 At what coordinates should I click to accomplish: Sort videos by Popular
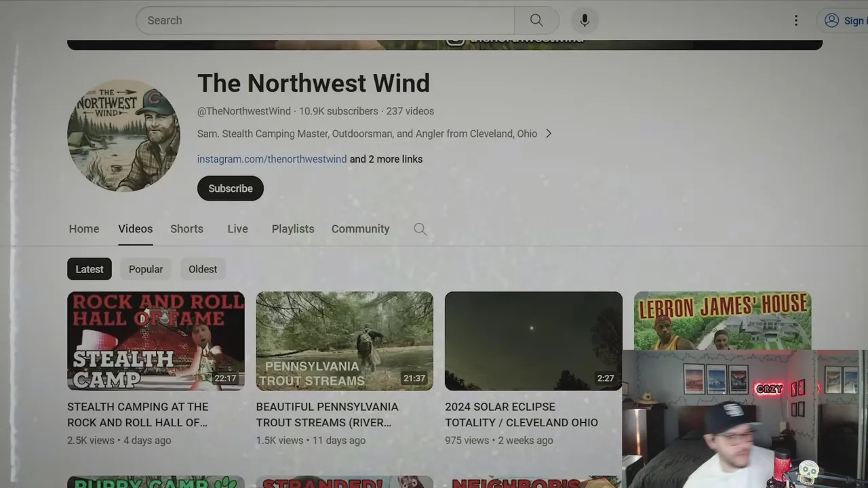[x=146, y=269]
